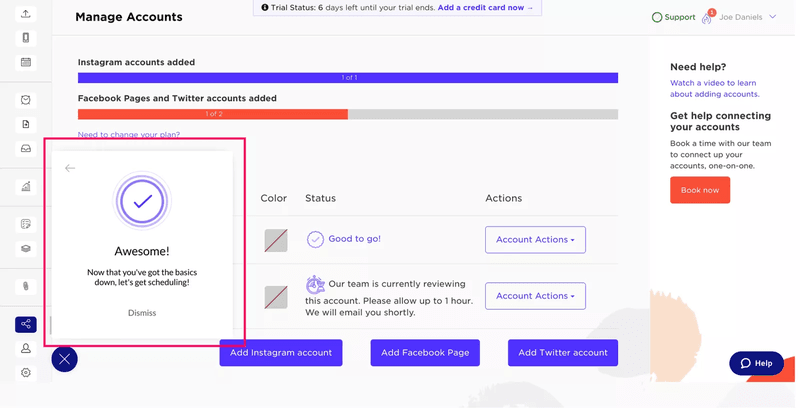The width and height of the screenshot is (800, 408).
Task: Click the Add Twitter account button
Action: pos(563,353)
